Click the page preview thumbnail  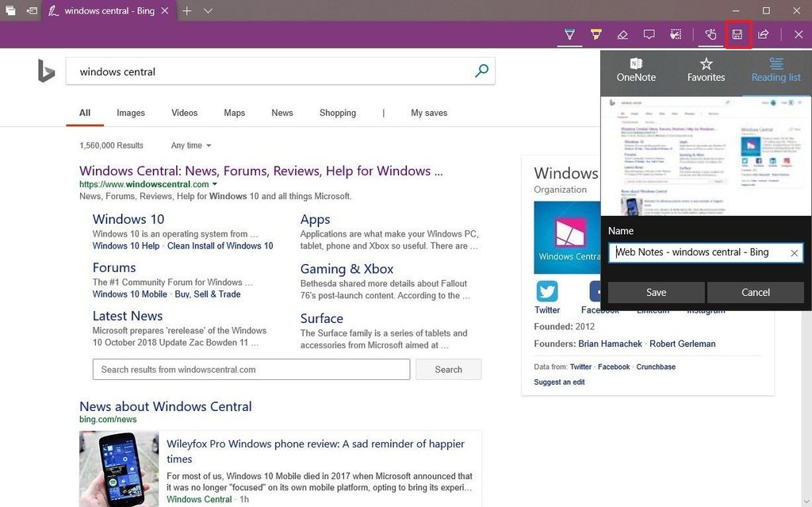click(x=706, y=156)
